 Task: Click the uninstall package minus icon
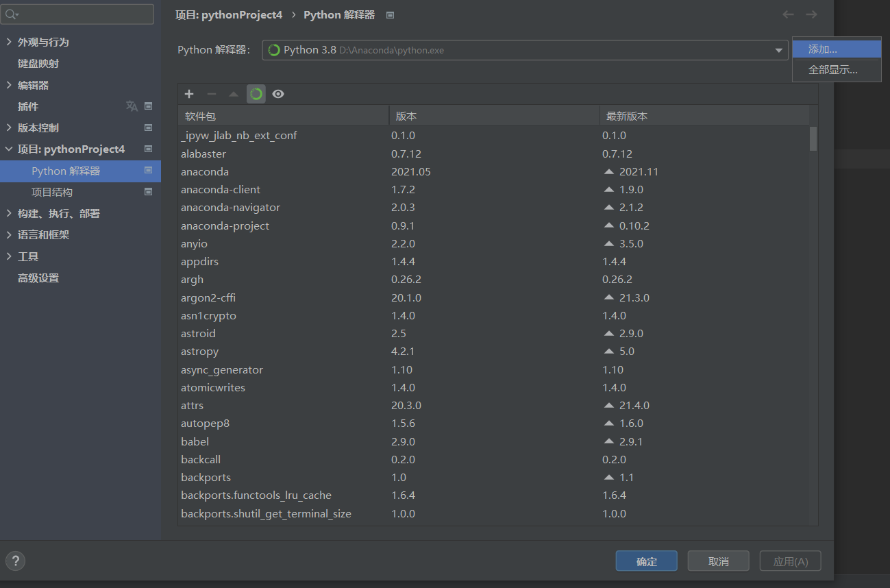click(x=211, y=94)
